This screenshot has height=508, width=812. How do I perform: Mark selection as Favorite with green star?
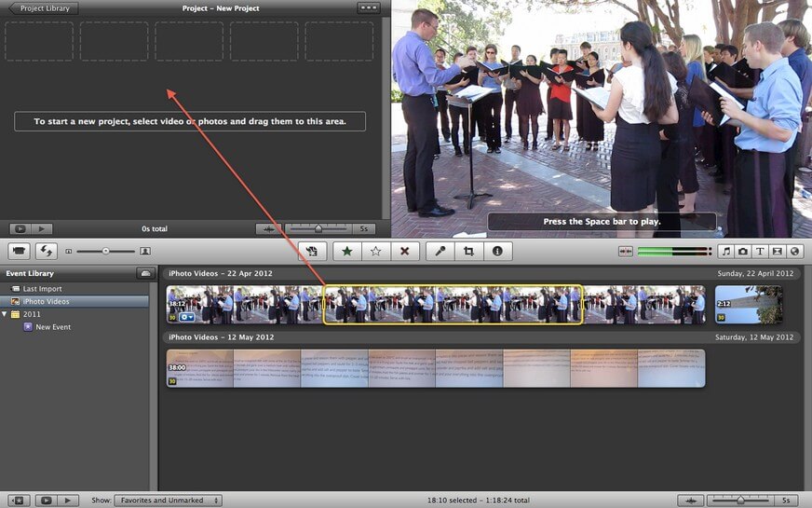(347, 252)
